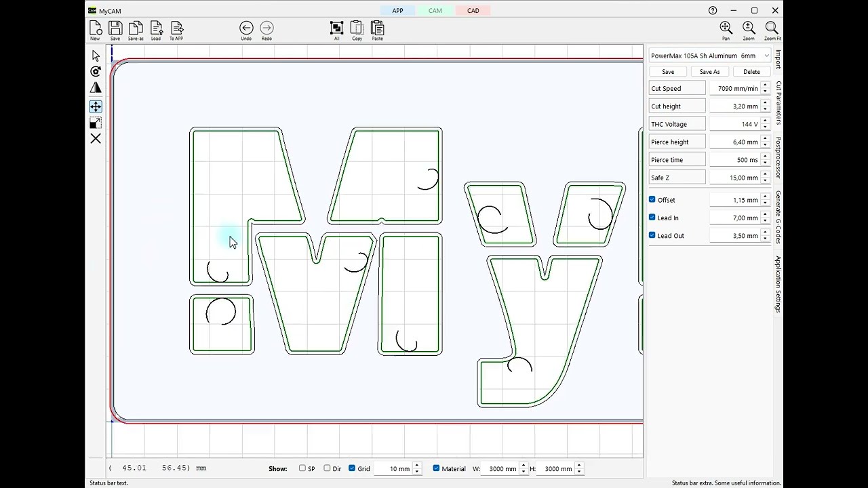Viewport: 868px width, 488px height.
Task: Click the Redo arrow icon
Action: pyautogui.click(x=267, y=30)
